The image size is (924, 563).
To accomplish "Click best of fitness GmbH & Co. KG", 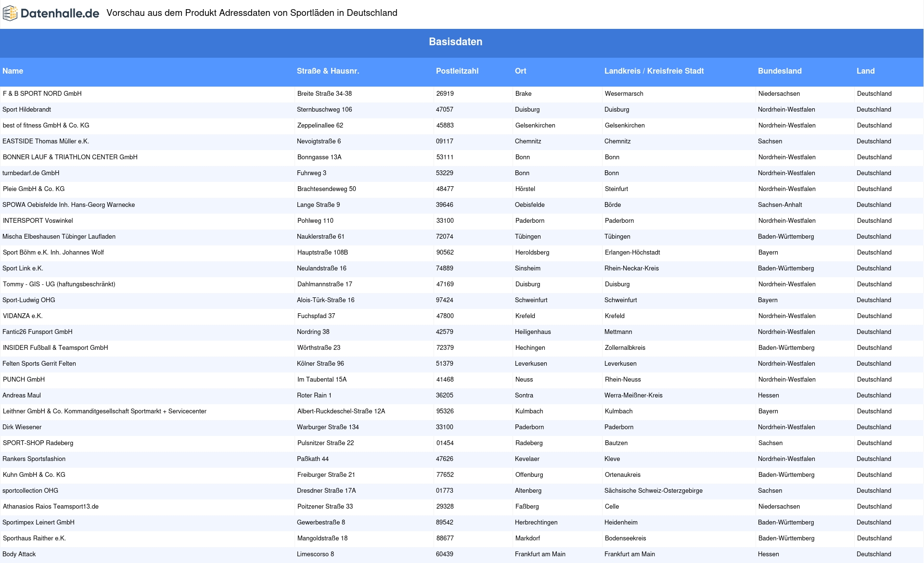I will 46,125.
